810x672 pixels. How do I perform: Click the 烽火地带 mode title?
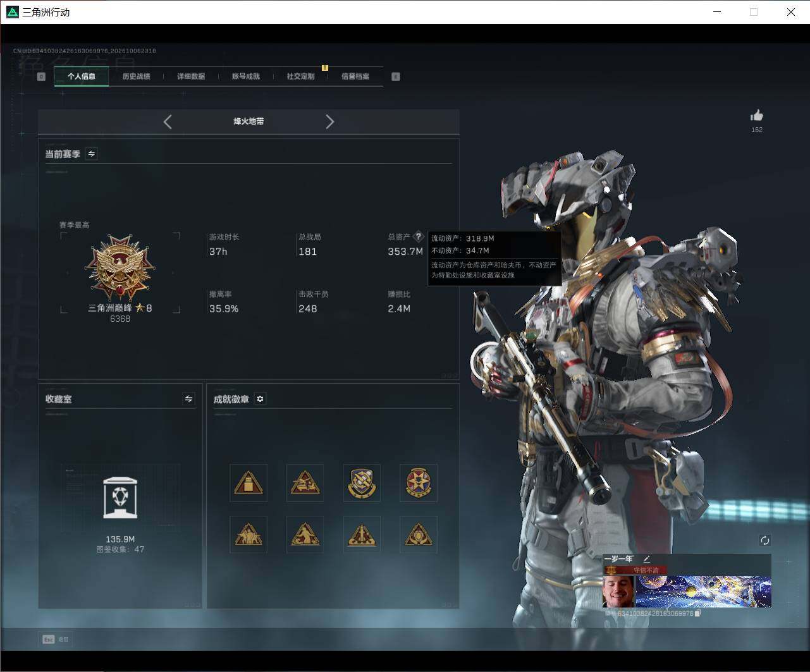click(x=249, y=121)
